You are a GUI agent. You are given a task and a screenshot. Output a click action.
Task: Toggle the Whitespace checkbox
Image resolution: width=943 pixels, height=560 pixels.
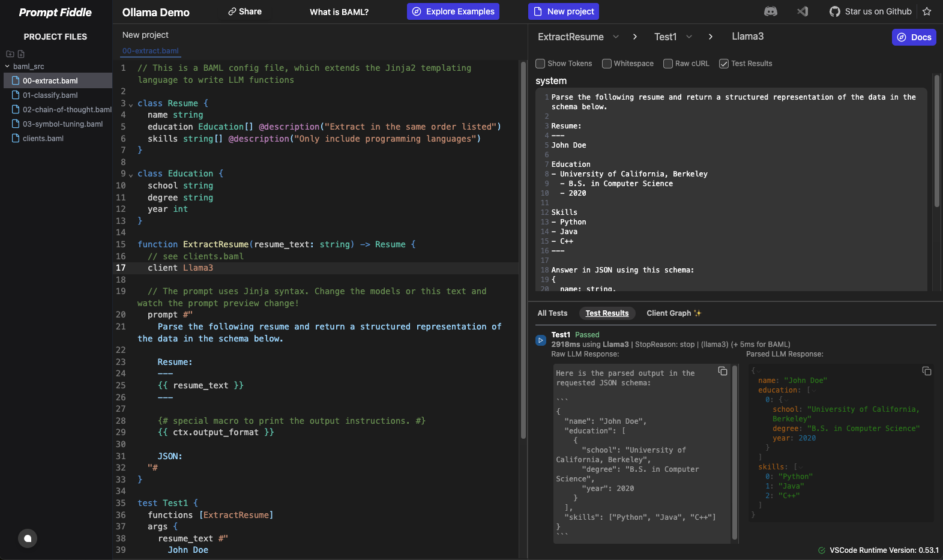pyautogui.click(x=607, y=64)
